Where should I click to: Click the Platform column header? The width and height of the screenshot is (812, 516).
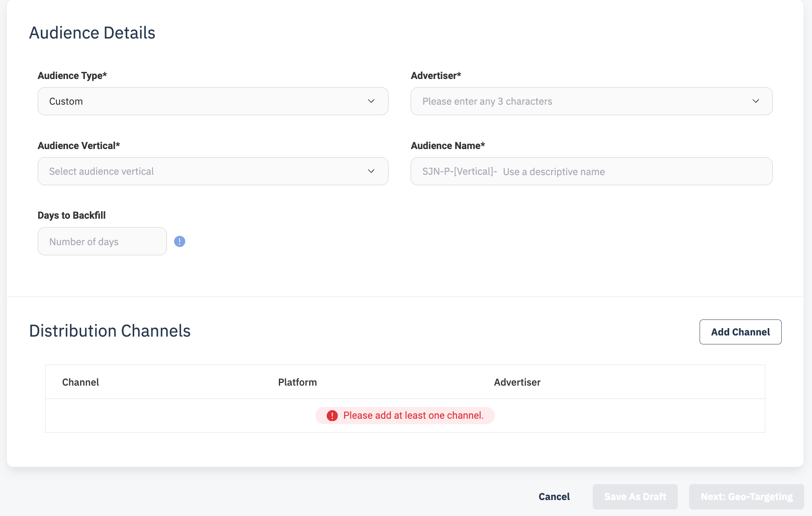297,382
